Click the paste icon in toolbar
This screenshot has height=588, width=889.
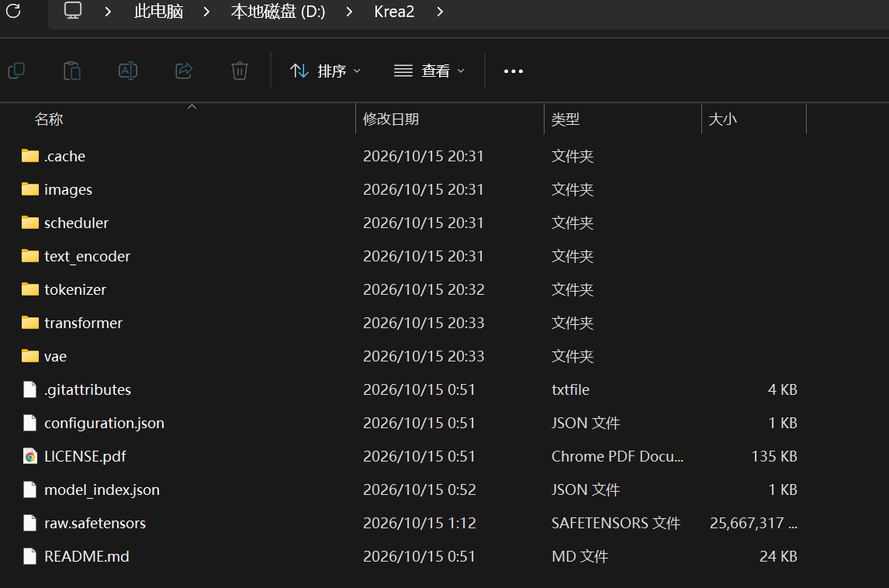72,71
